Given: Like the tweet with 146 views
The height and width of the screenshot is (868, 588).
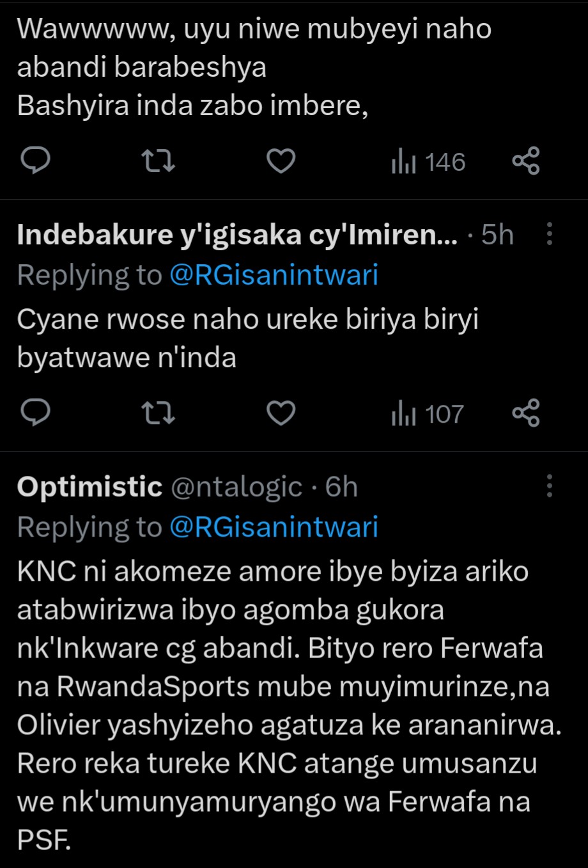Looking at the screenshot, I should click(280, 161).
